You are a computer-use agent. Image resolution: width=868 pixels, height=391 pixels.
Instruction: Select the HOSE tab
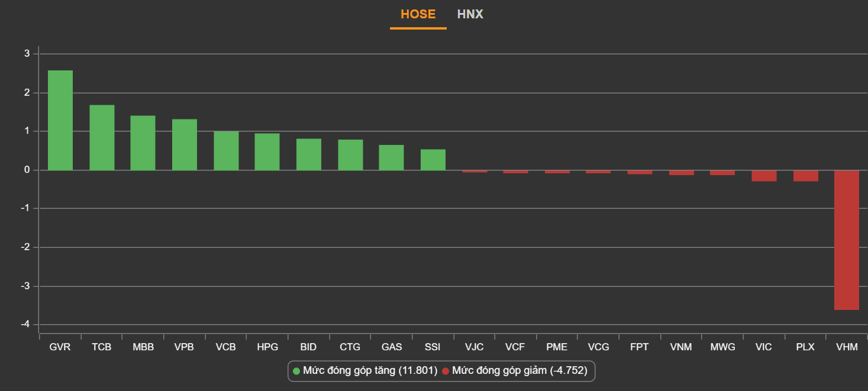click(x=418, y=14)
